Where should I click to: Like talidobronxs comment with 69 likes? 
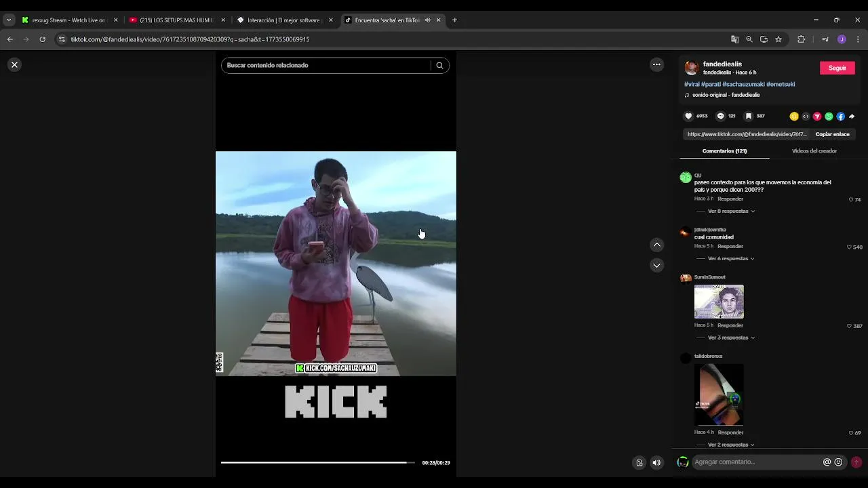pyautogui.click(x=851, y=433)
